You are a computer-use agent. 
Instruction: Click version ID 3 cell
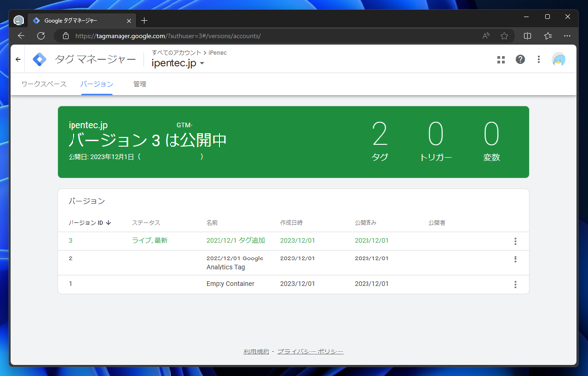tap(71, 241)
